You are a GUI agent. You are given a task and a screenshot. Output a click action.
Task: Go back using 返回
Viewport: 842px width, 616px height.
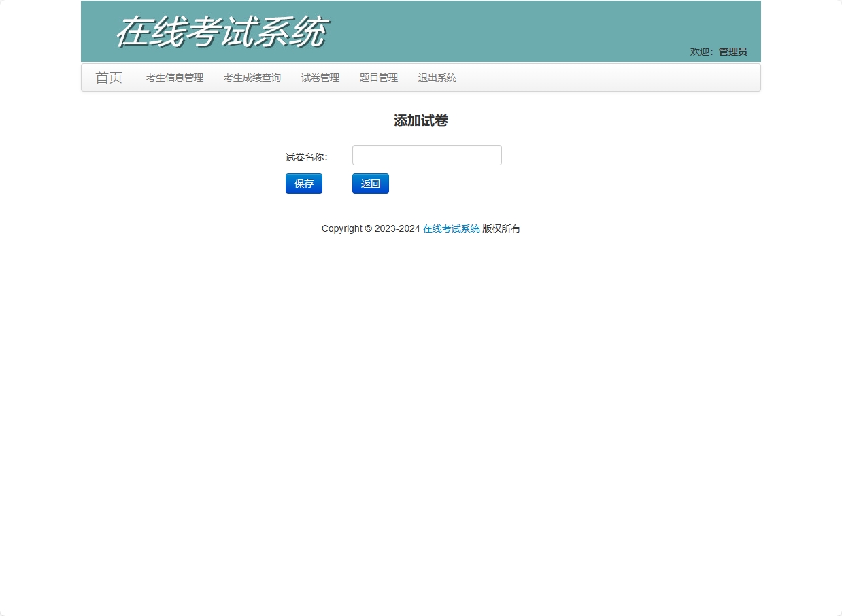pyautogui.click(x=370, y=184)
